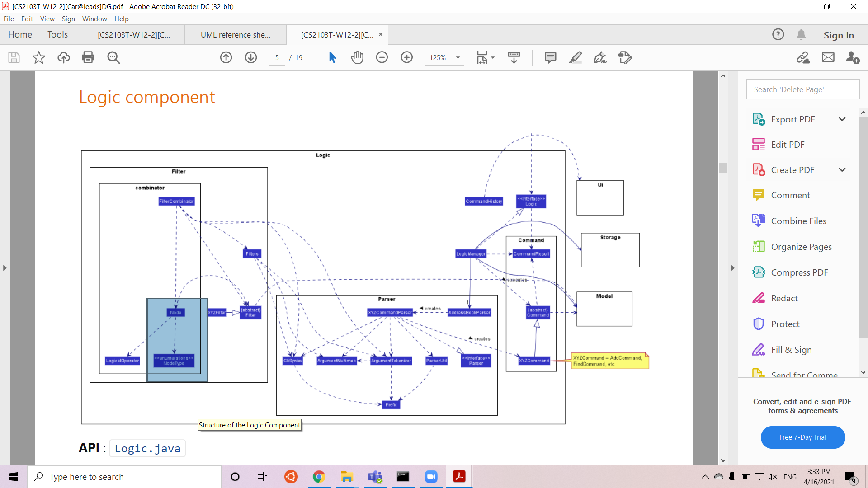Open the highlight text pen tool
The image size is (868, 488).
click(575, 57)
